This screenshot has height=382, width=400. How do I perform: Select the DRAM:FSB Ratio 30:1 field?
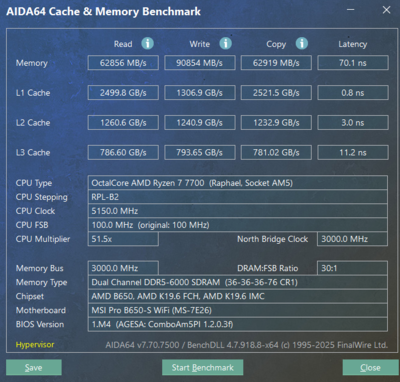(x=352, y=268)
